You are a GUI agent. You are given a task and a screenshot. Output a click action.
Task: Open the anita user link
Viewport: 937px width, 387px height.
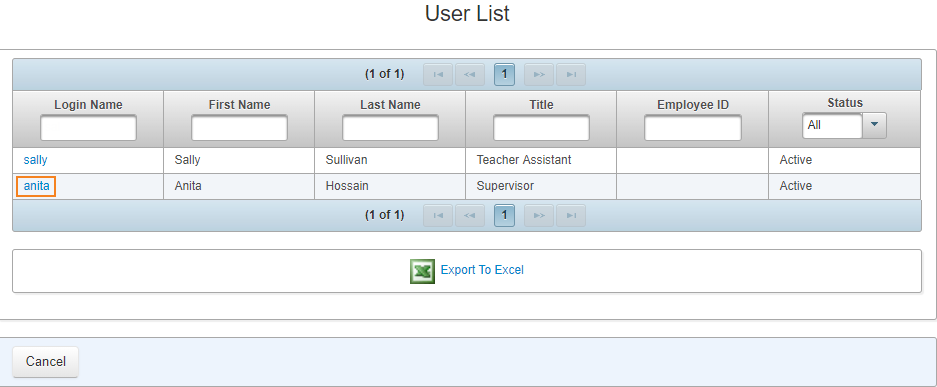[36, 186]
